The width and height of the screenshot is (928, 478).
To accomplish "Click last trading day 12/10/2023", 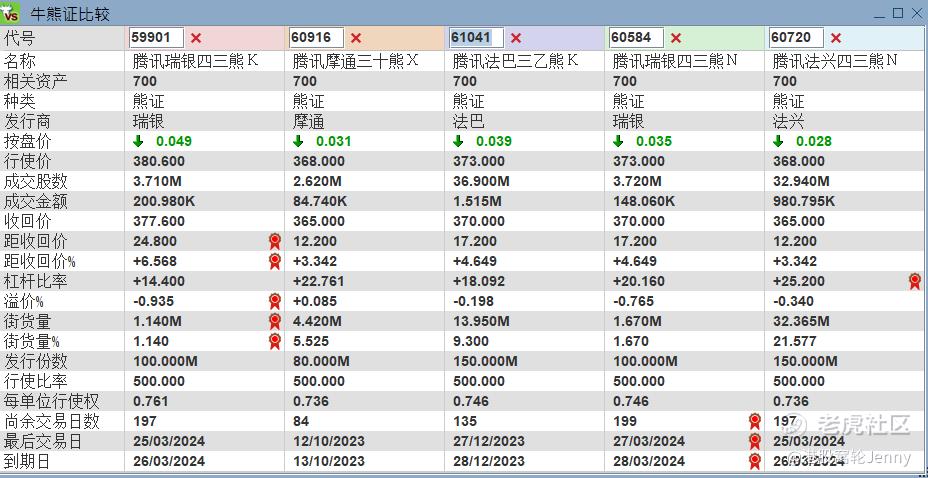I will (x=329, y=441).
